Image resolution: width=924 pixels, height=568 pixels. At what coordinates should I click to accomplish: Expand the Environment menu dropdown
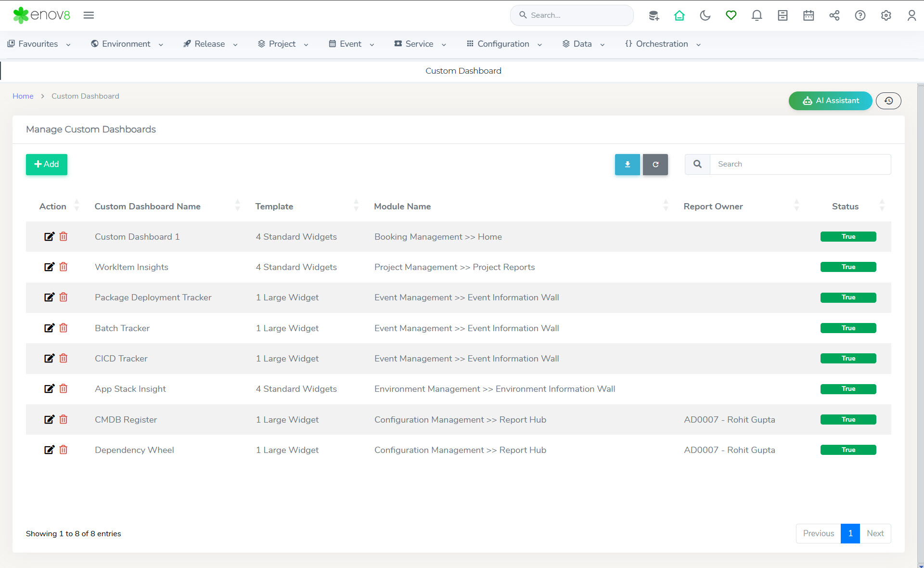pyautogui.click(x=127, y=44)
